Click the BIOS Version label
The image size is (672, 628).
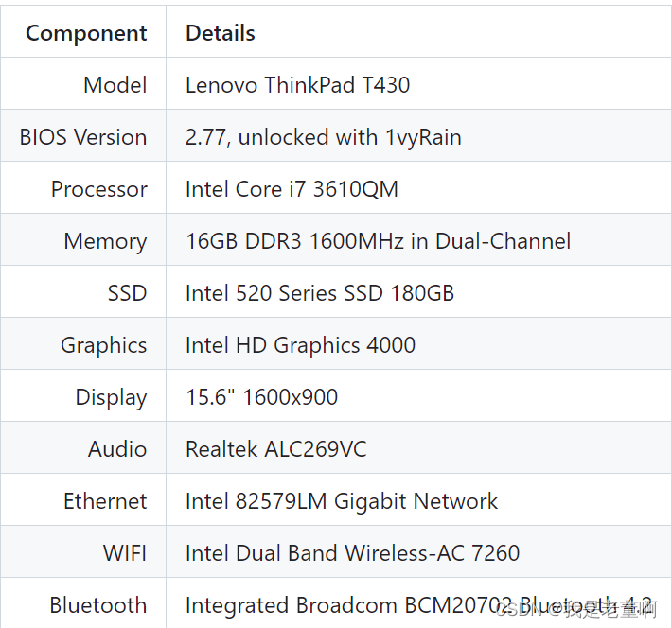83,137
